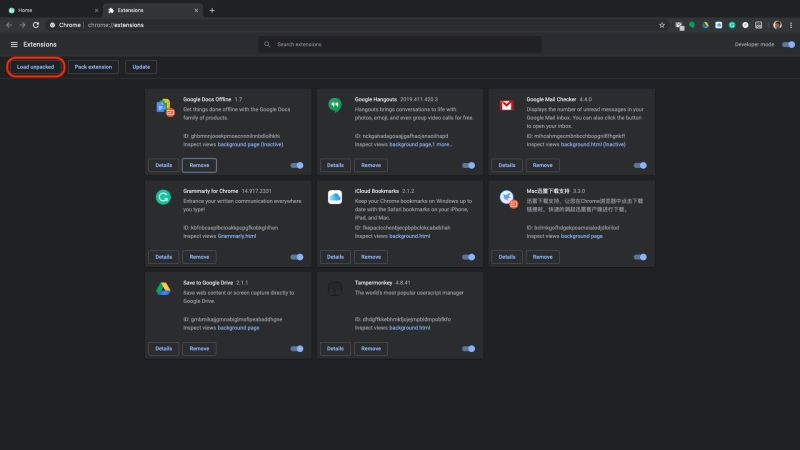Open Details for Save to Google Drive
This screenshot has height=450, width=800.
pyautogui.click(x=164, y=349)
